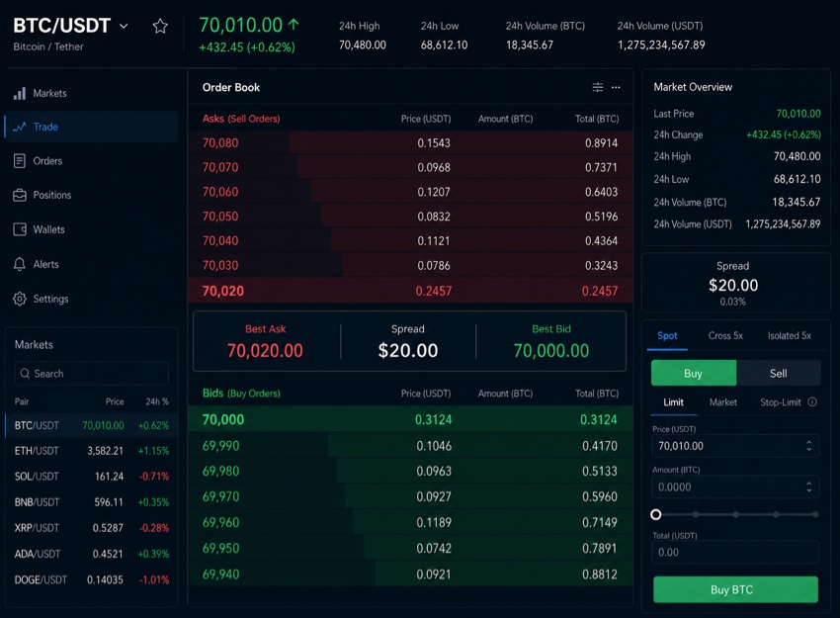Select the XRP/USDT pair in Markets list

92,528
